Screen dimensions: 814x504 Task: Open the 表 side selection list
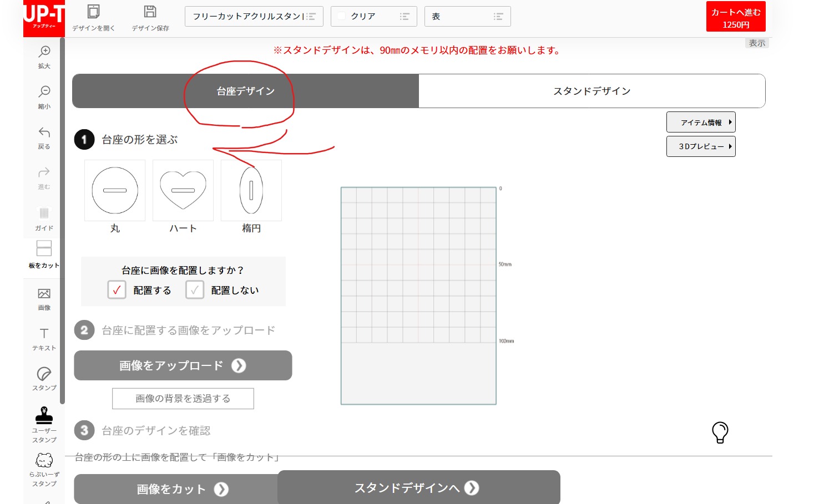click(467, 16)
